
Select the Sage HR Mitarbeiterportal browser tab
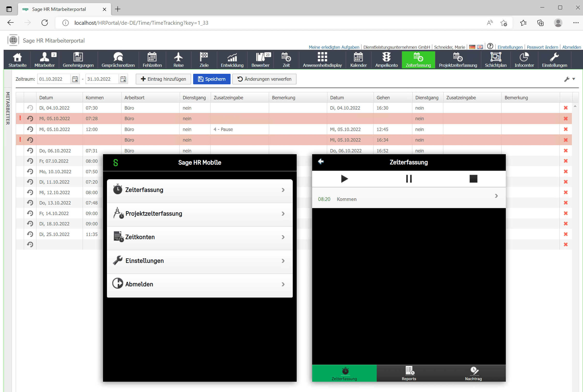coord(65,9)
